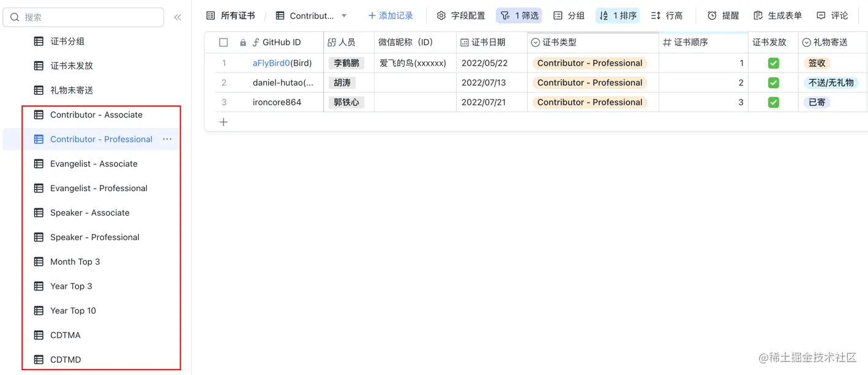Screen dimensions: 868x375
Task: Click the 胡涛 person tag
Action: (x=342, y=83)
